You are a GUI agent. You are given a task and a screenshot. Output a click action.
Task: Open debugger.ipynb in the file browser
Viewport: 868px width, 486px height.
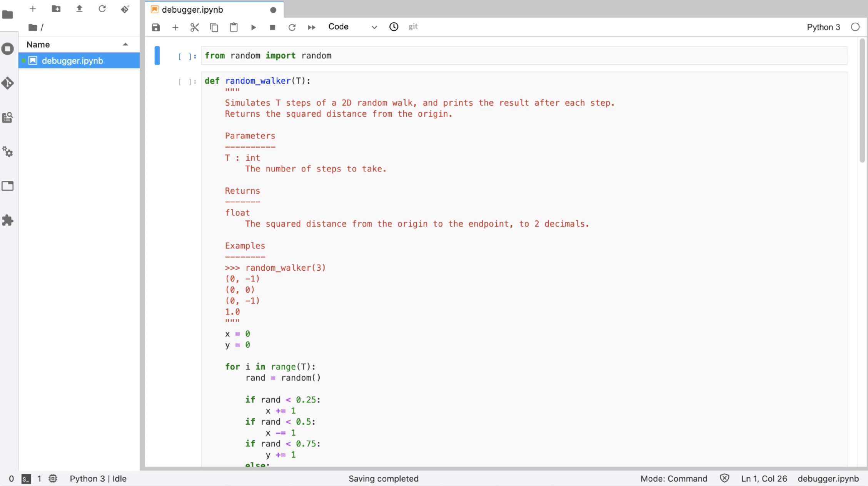tap(72, 61)
